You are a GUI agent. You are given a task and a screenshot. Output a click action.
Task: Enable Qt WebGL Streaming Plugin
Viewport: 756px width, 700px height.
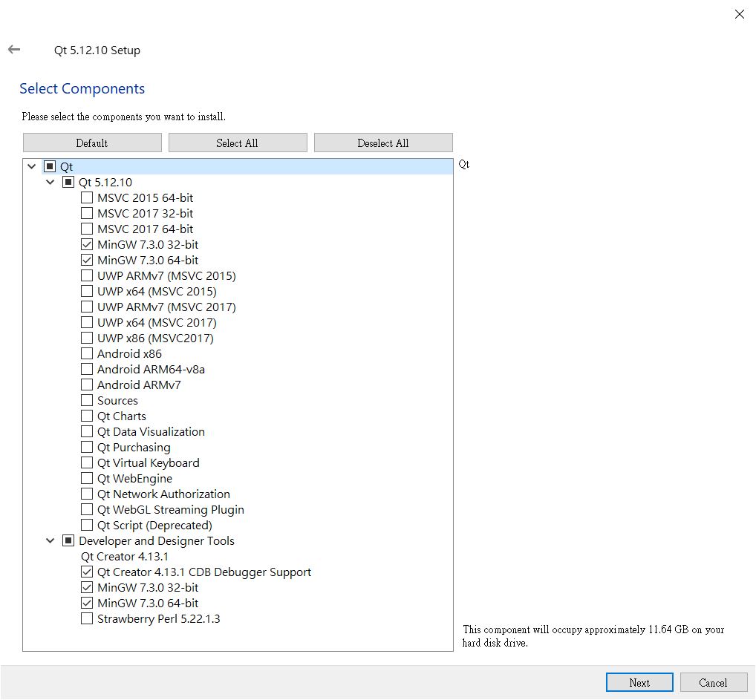87,509
